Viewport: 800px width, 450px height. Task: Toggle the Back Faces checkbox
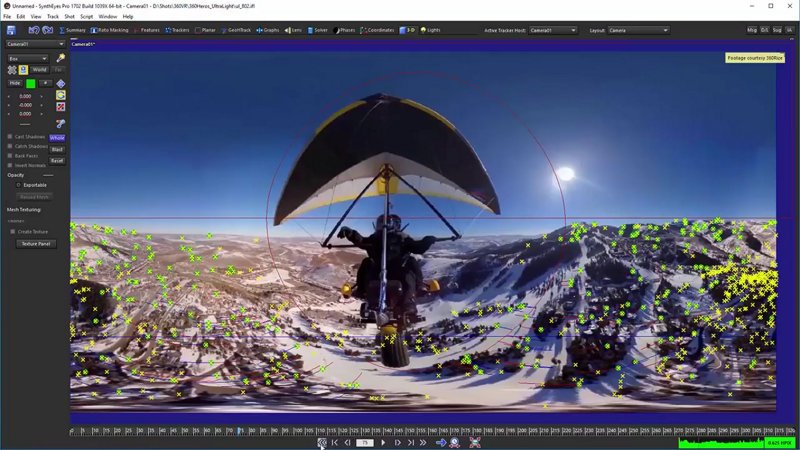click(x=10, y=156)
